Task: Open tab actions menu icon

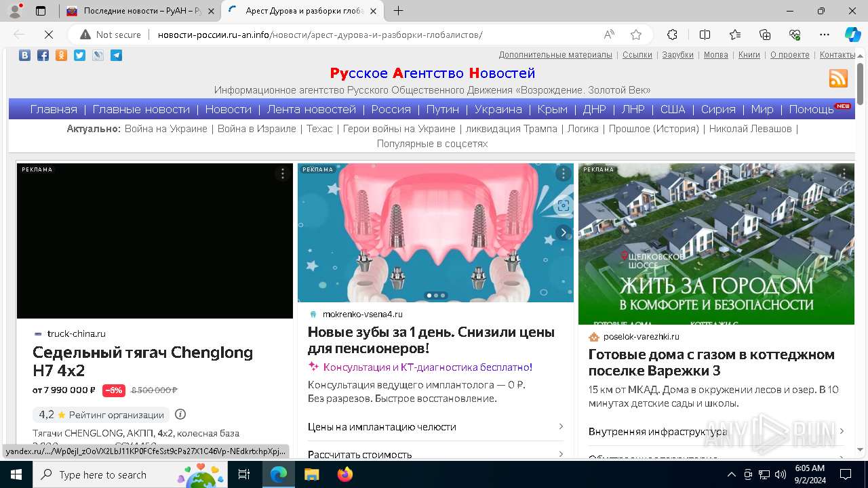Action: pyautogui.click(x=41, y=11)
